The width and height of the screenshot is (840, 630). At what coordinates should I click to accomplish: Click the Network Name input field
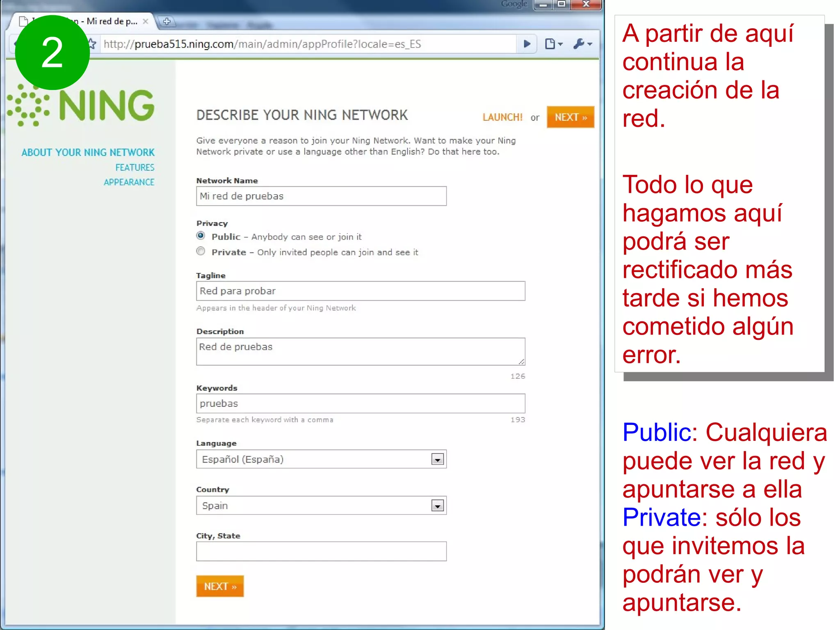click(321, 196)
